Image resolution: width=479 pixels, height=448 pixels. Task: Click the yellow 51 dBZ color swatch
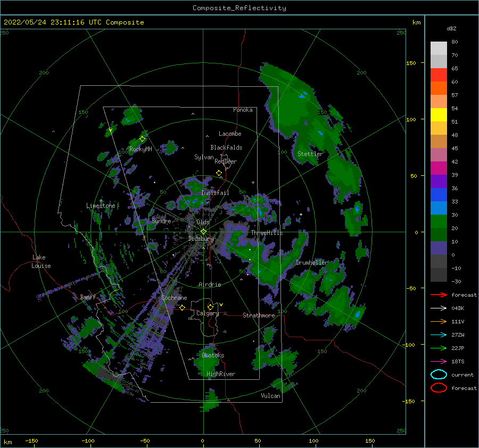[x=439, y=115]
